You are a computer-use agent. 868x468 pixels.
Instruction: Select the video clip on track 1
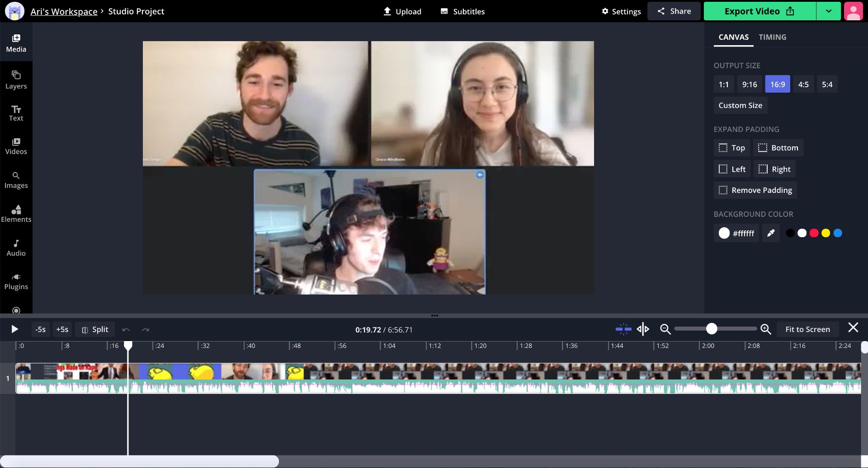coord(438,378)
